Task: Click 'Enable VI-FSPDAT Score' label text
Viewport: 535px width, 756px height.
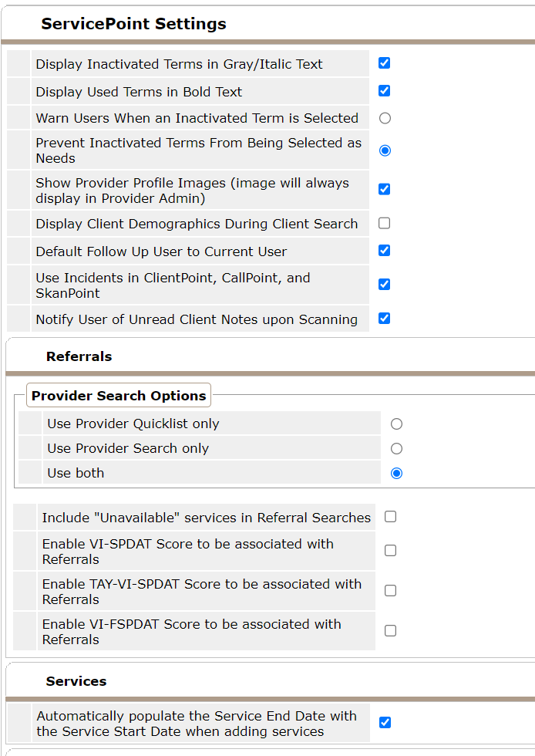Action: tap(191, 632)
